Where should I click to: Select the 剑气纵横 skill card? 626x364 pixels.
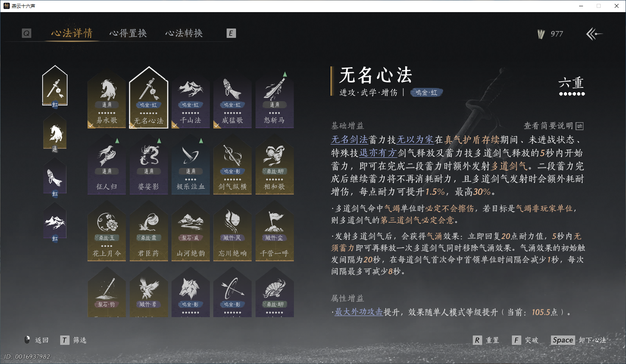click(x=233, y=165)
